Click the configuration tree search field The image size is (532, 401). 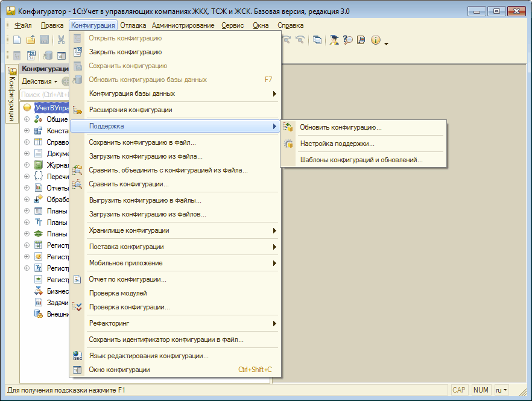coord(45,95)
